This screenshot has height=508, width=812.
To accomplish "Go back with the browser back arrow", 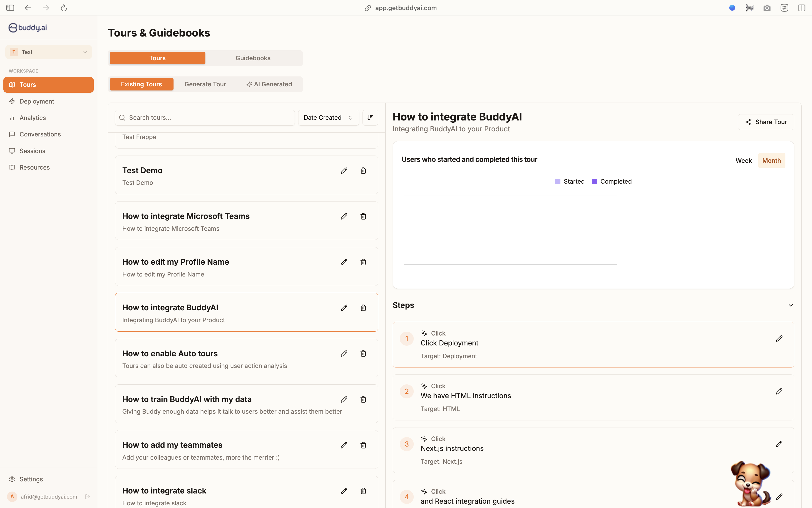I will point(28,8).
